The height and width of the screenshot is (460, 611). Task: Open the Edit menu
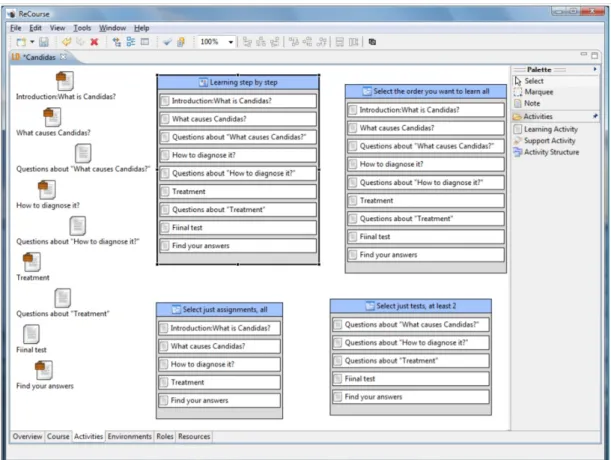coord(35,28)
